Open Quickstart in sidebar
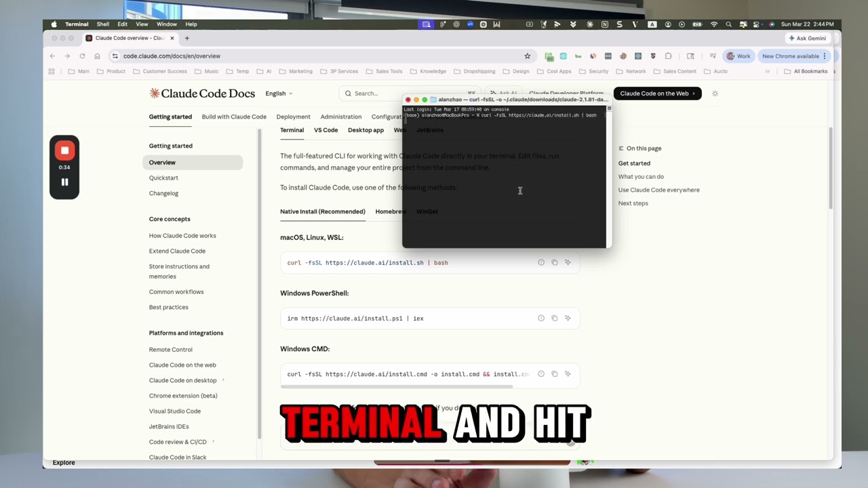The image size is (868, 488). [163, 178]
